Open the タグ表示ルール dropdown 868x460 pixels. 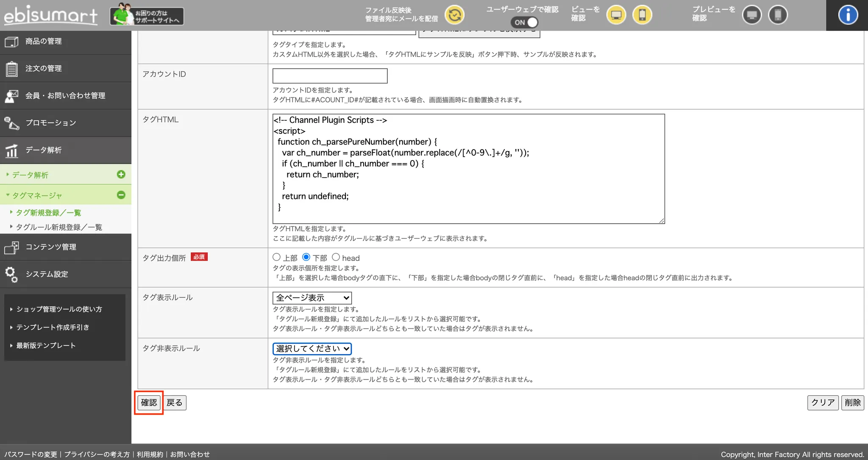312,298
